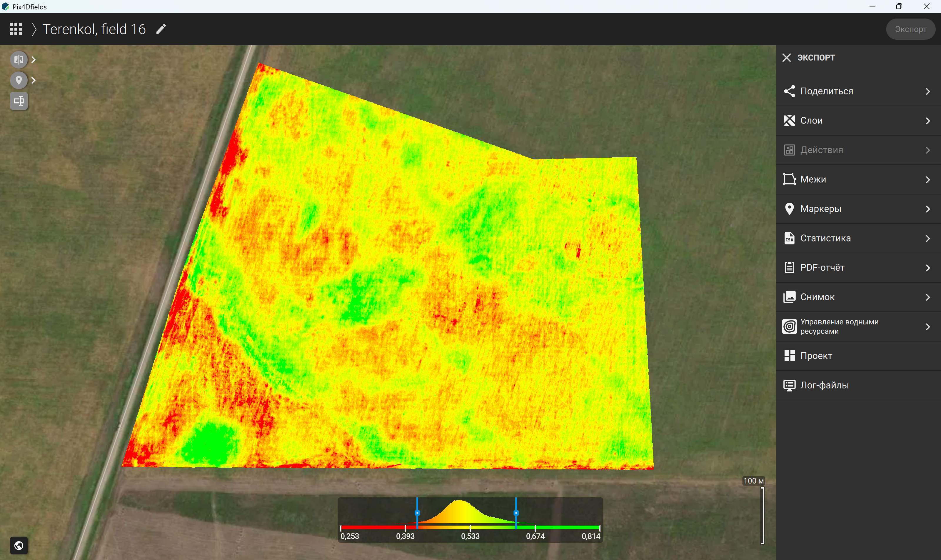Click the Проект export entry

858,356
